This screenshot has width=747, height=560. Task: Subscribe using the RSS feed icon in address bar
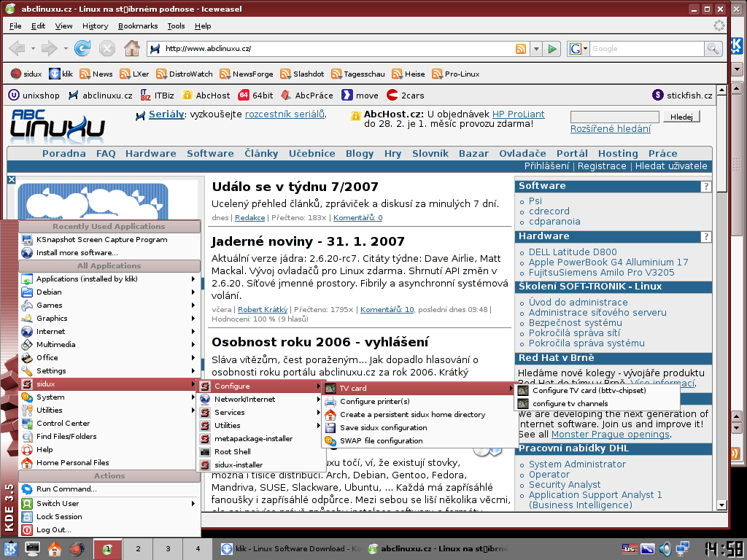(x=521, y=49)
